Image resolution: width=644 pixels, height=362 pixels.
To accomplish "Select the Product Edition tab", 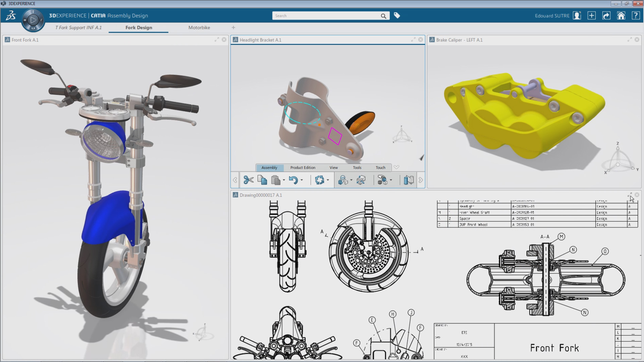I will click(303, 168).
